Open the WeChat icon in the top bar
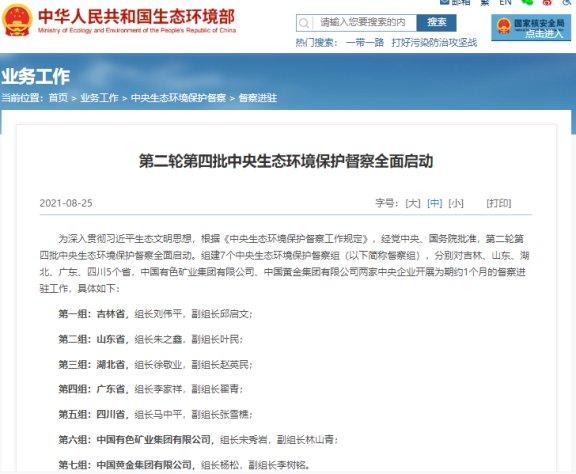 [x=527, y=2]
